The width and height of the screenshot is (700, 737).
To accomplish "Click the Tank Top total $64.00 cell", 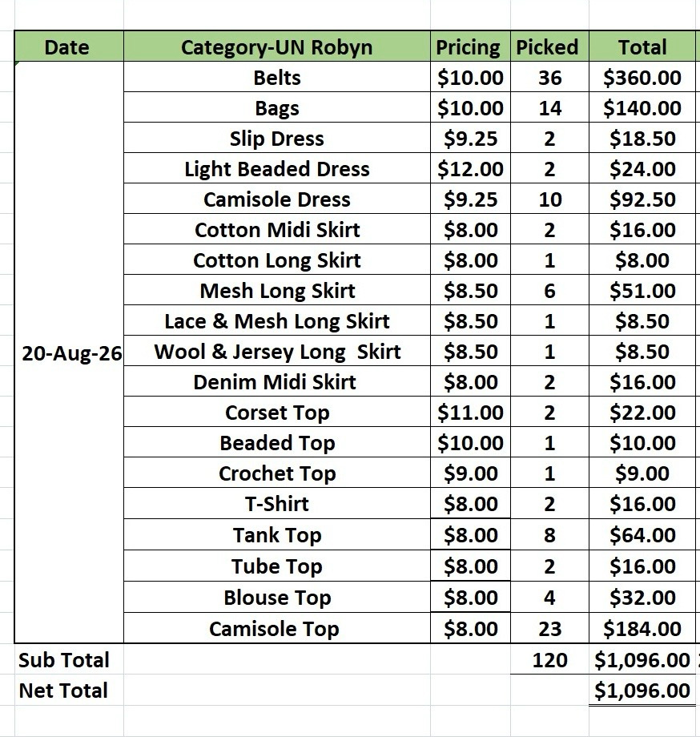I will 642,534.
